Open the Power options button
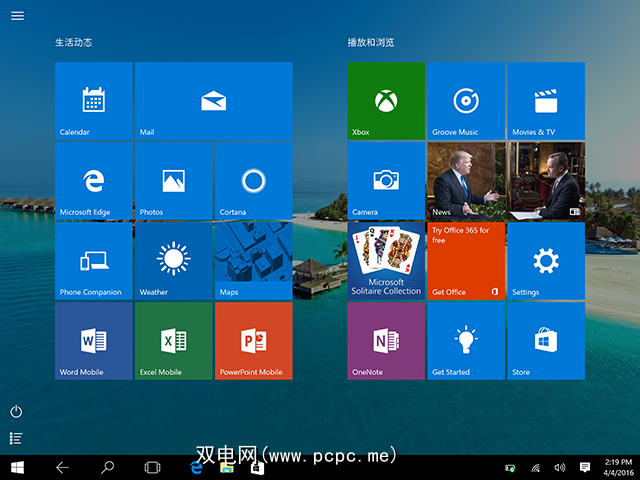640x480 pixels. (x=16, y=412)
